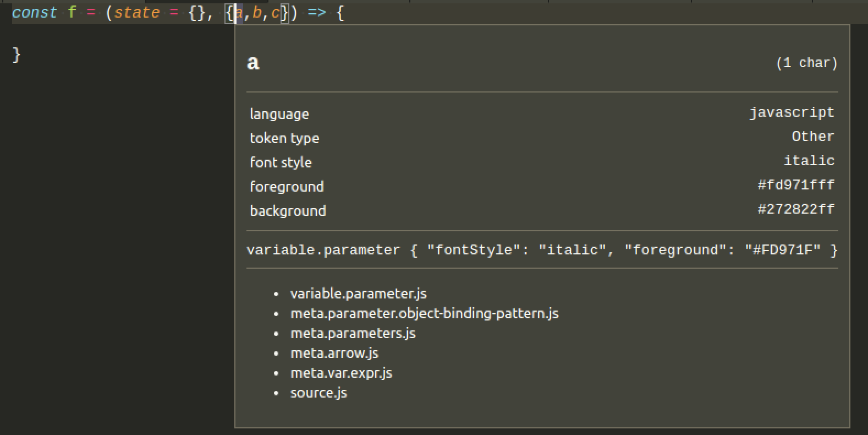The image size is (868, 435).
Task: Click parameter 'b' in destructuring pattern
Action: (257, 13)
